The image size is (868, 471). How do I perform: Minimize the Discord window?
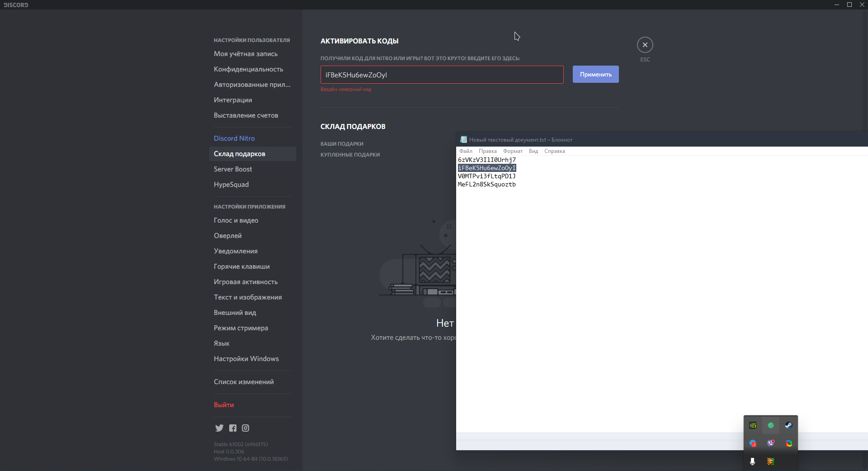[x=836, y=5]
